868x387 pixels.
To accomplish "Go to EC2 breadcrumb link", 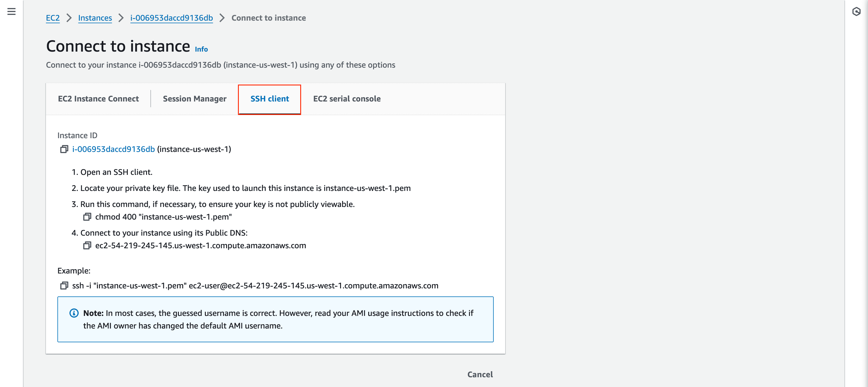I will click(x=53, y=18).
